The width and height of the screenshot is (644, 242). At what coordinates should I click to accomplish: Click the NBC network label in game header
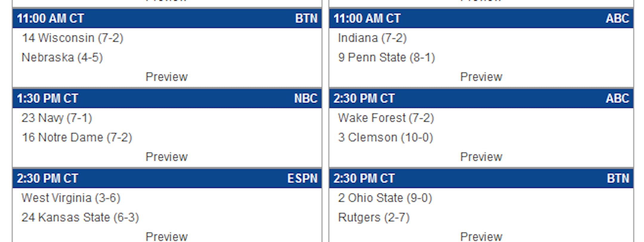pyautogui.click(x=306, y=99)
